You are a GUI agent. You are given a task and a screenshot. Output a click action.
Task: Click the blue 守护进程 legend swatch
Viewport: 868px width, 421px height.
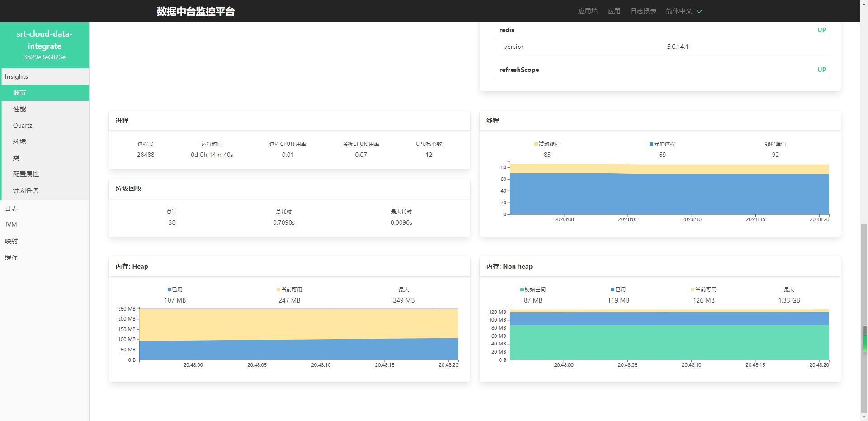pos(651,144)
